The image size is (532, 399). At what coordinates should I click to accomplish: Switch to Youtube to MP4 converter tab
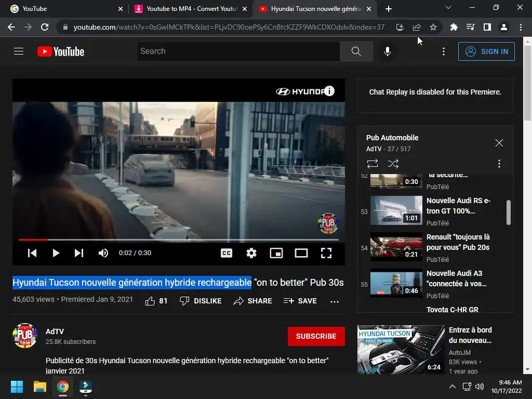pyautogui.click(x=191, y=9)
